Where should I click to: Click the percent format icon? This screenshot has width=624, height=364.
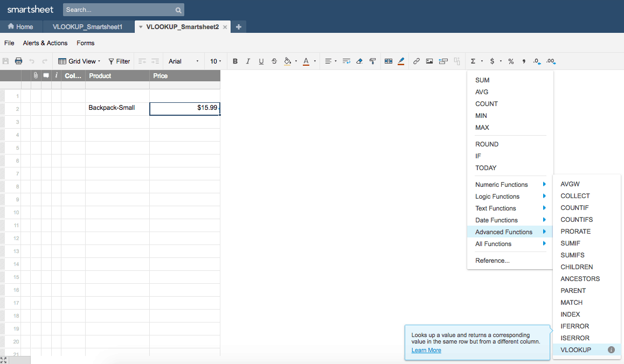511,61
